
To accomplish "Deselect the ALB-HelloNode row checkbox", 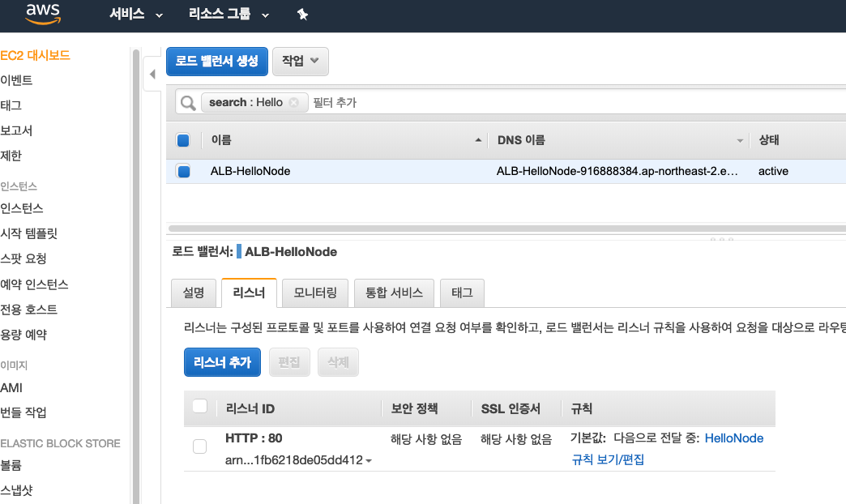I will [x=183, y=171].
